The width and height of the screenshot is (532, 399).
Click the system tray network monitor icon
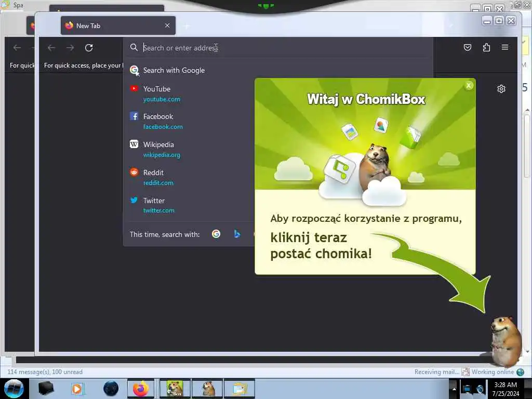coord(467,389)
